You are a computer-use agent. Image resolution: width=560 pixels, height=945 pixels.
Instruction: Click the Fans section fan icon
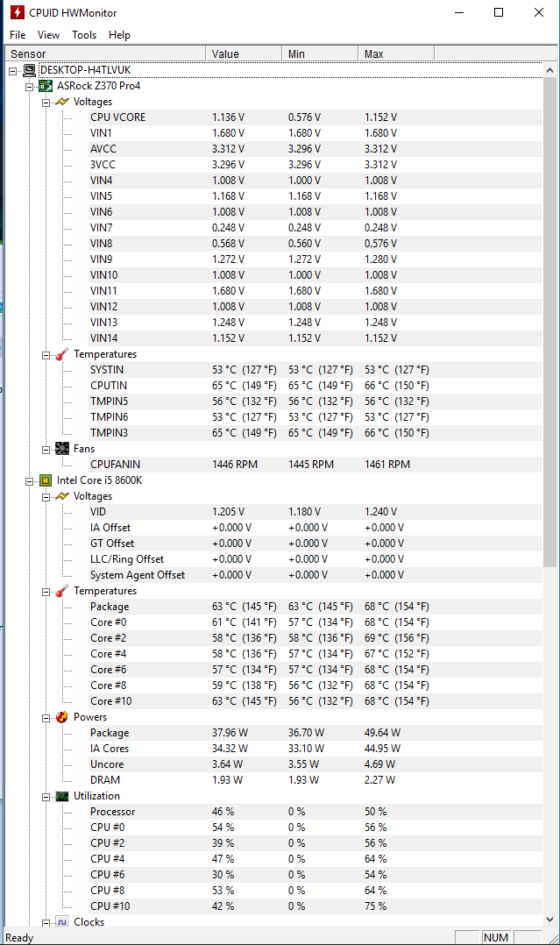[x=62, y=449]
